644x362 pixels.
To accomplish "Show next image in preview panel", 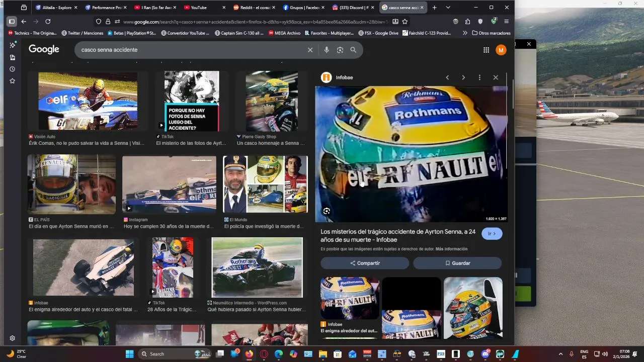I will click(463, 77).
